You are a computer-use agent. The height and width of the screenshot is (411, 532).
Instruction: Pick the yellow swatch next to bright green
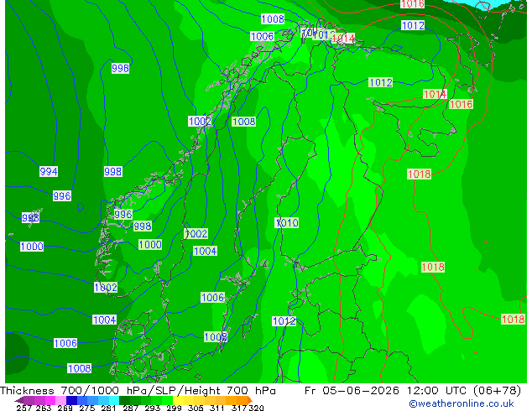coord(178,400)
